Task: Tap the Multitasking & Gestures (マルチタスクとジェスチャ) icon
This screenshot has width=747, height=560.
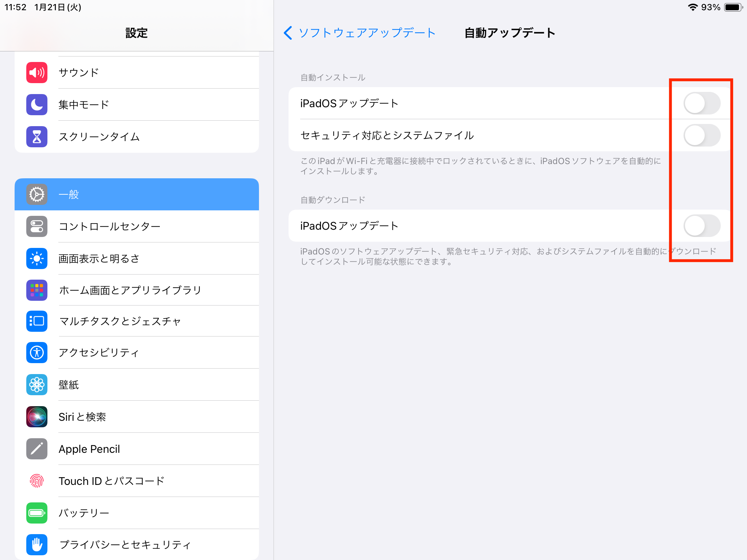Action: [37, 321]
